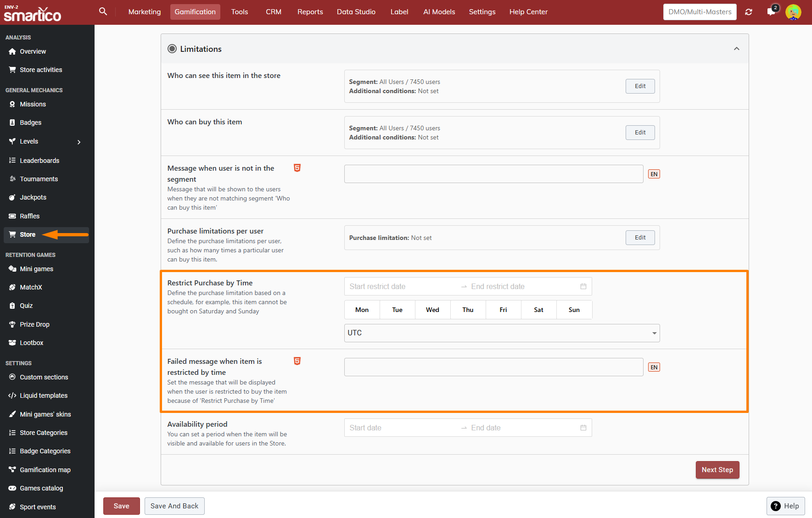Click the segment message text input field
The image size is (812, 518).
click(x=493, y=174)
